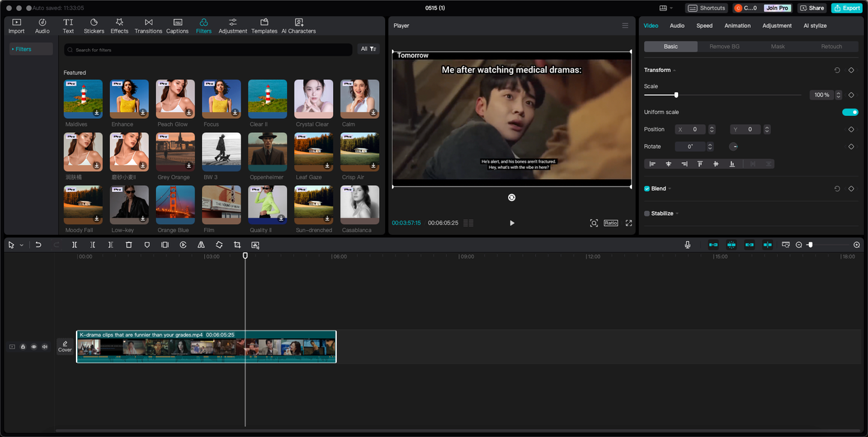Open the Stickers tab
Screen dimensions: 868x437
(94, 26)
